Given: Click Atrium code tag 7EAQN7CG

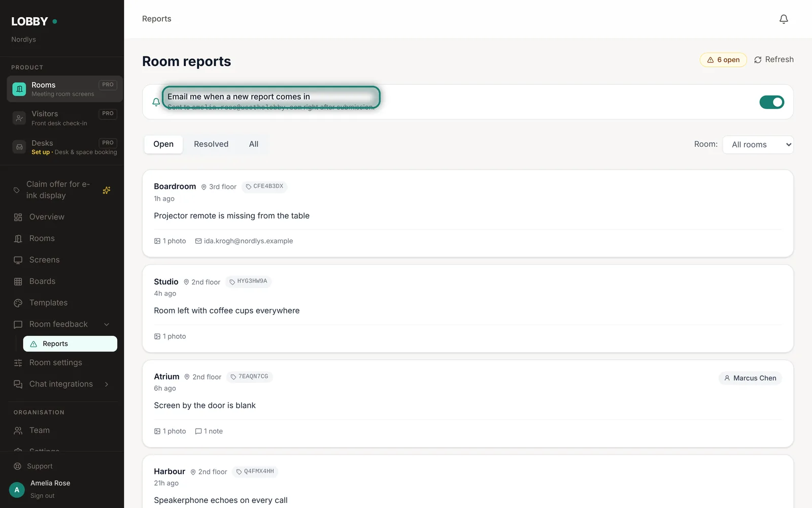Looking at the screenshot, I should [250, 376].
